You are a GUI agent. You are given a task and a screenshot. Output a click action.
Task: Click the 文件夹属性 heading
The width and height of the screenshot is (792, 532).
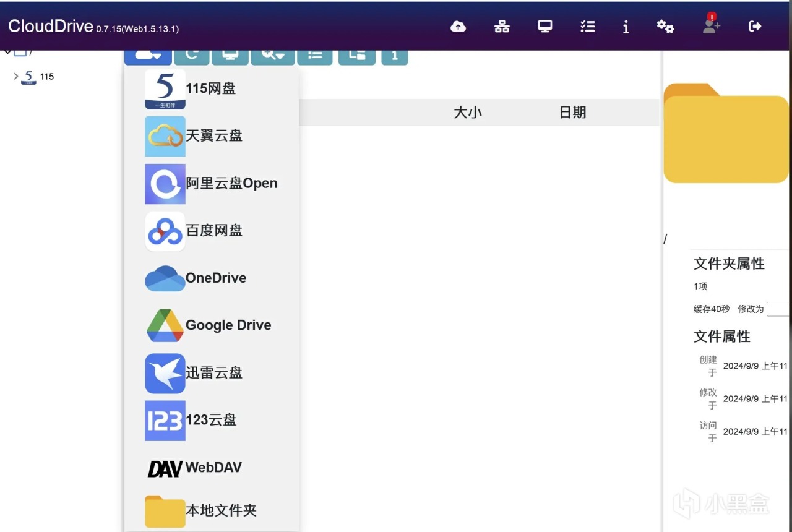(x=730, y=264)
